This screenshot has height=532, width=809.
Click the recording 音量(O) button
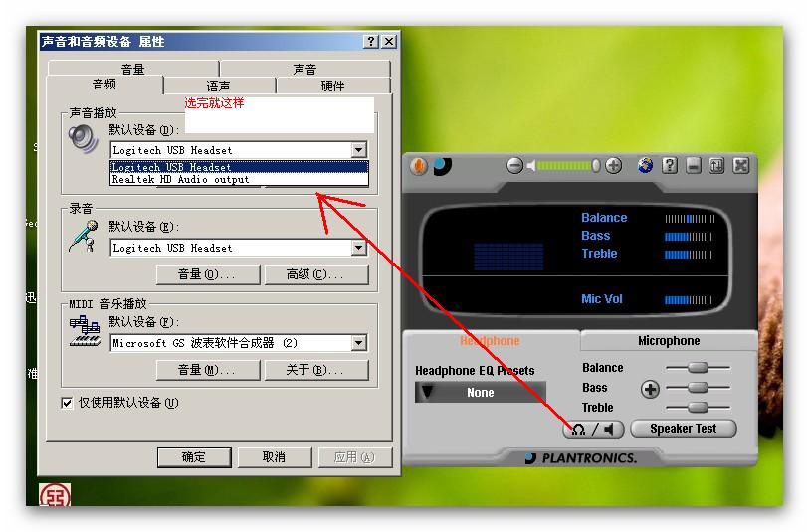pyautogui.click(x=208, y=274)
